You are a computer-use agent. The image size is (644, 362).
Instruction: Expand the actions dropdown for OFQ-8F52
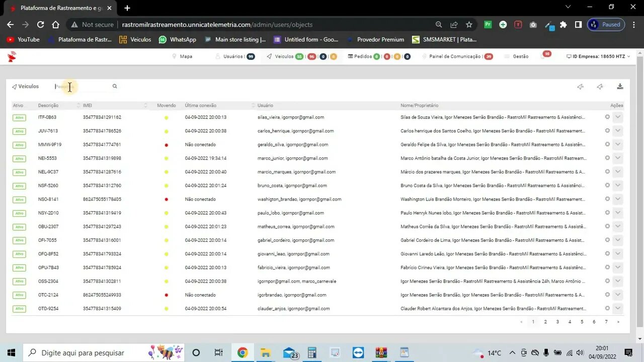coord(618,253)
